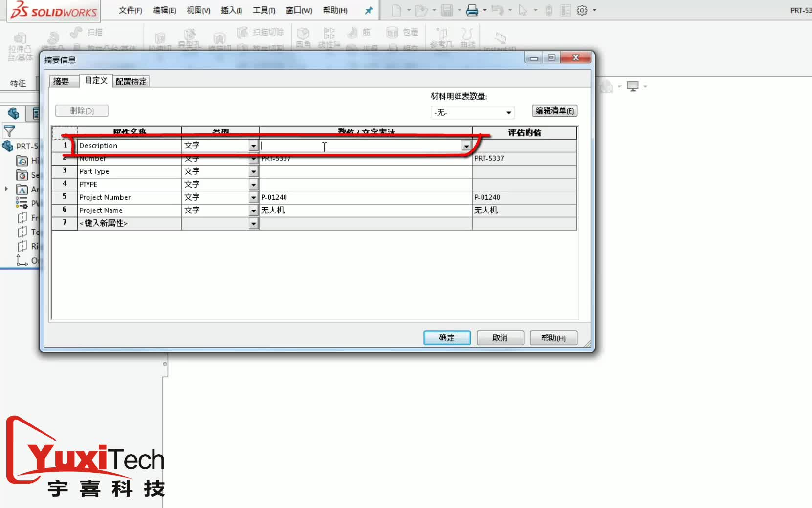This screenshot has height=508, width=812.
Task: Select the PRT part root node icon
Action: pos(8,146)
